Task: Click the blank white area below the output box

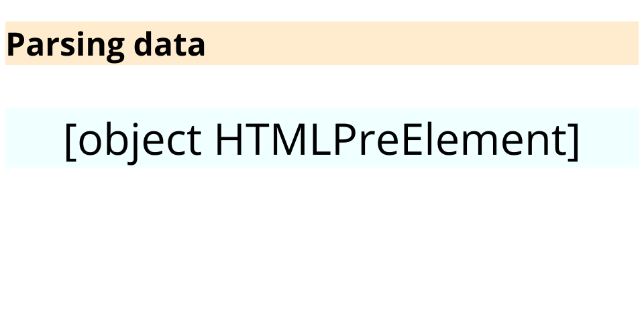Action: pyautogui.click(x=322, y=250)
